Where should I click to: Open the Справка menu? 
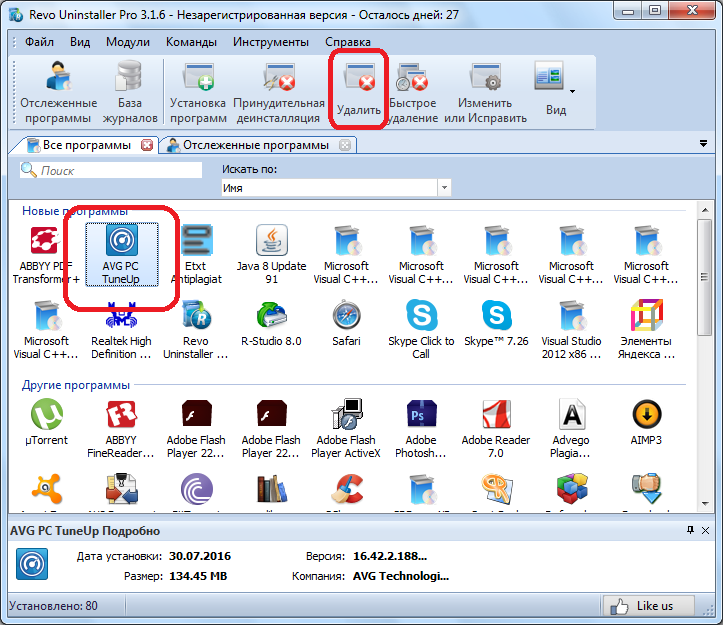tap(348, 42)
